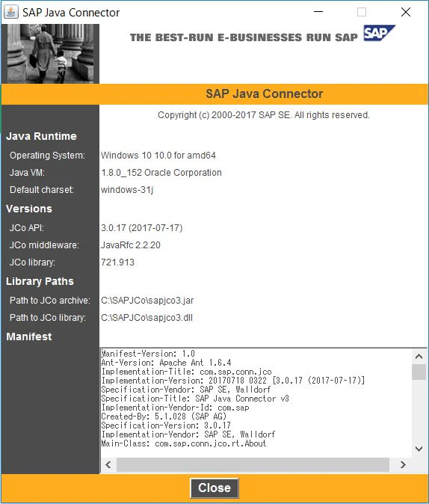Click 'Ant-Version: Apache Ant 1.6.4' line
The image size is (429, 504).
[166, 363]
